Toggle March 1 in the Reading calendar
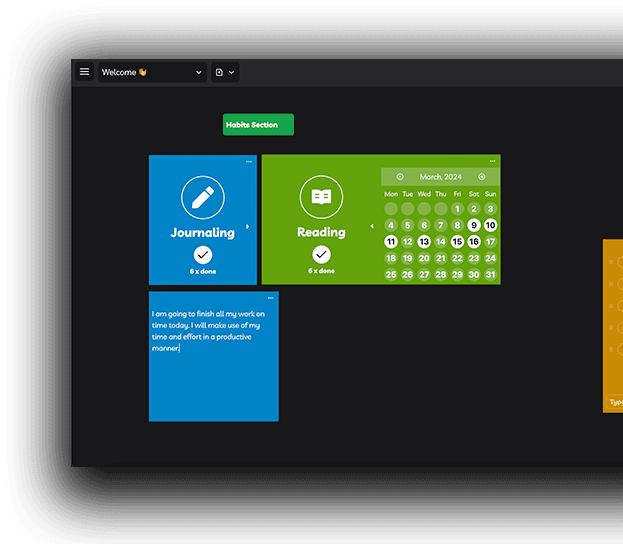Image resolution: width=623 pixels, height=544 pixels. point(457,209)
